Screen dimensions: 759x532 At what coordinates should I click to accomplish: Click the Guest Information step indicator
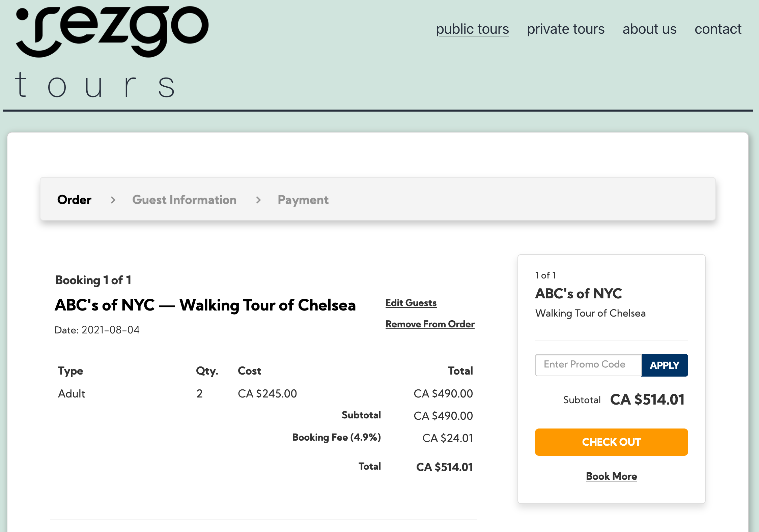185,200
